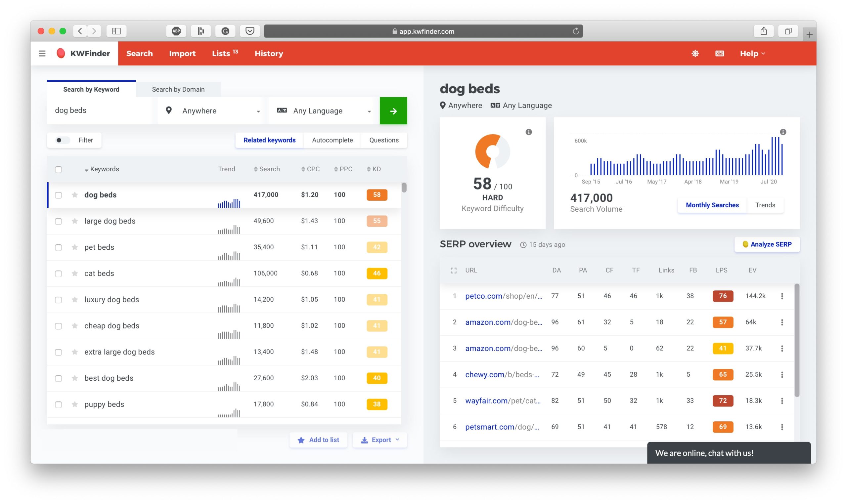Image resolution: width=847 pixels, height=504 pixels.
Task: Click the Analyze SERP button
Action: point(767,244)
